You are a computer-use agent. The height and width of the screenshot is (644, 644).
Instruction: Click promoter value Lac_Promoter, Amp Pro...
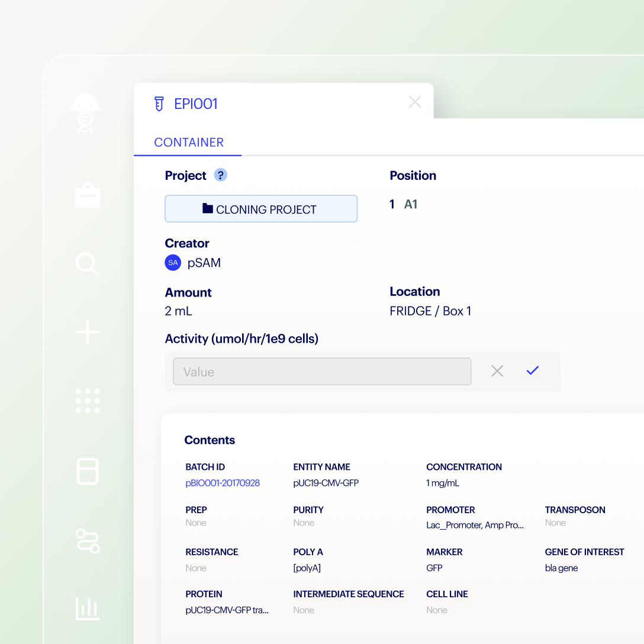tap(475, 525)
